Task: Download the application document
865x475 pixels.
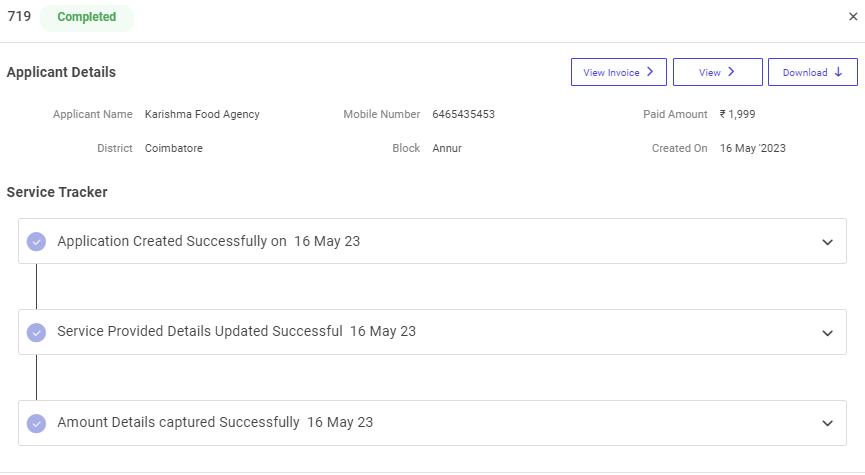Action: pyautogui.click(x=812, y=72)
